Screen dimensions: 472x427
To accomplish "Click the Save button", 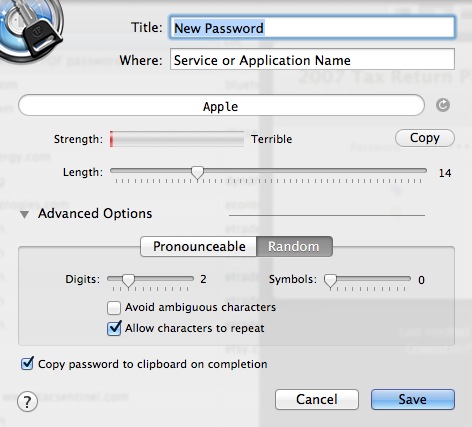I will coord(413,399).
